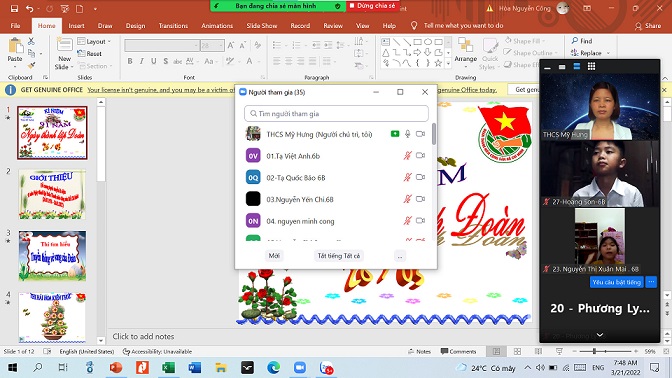
Task: Click the Save icon in title bar
Action: [x=14, y=8]
